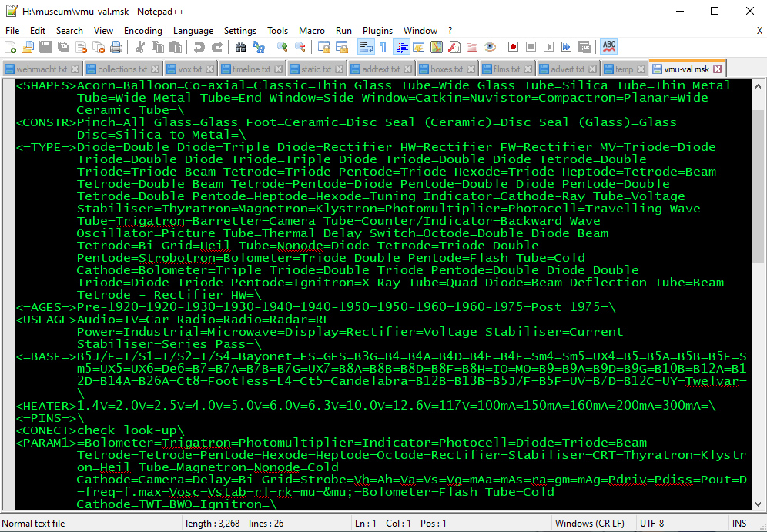Close all documents via the toolbar icon

click(99, 47)
